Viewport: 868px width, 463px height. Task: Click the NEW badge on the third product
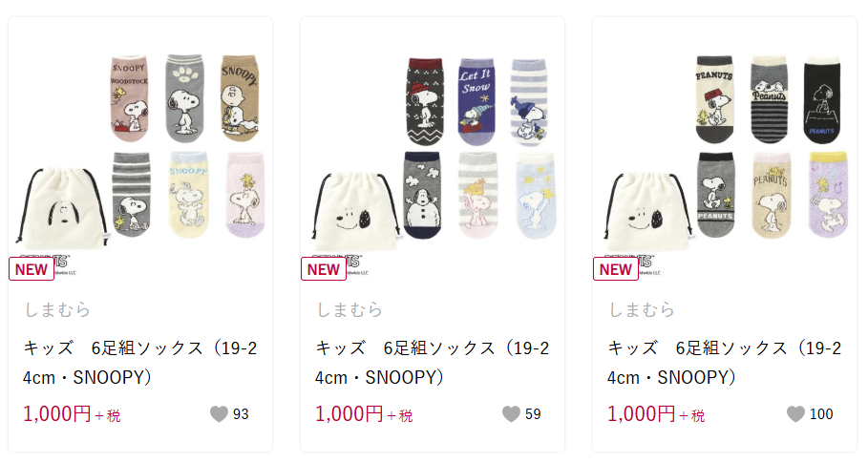(x=616, y=269)
